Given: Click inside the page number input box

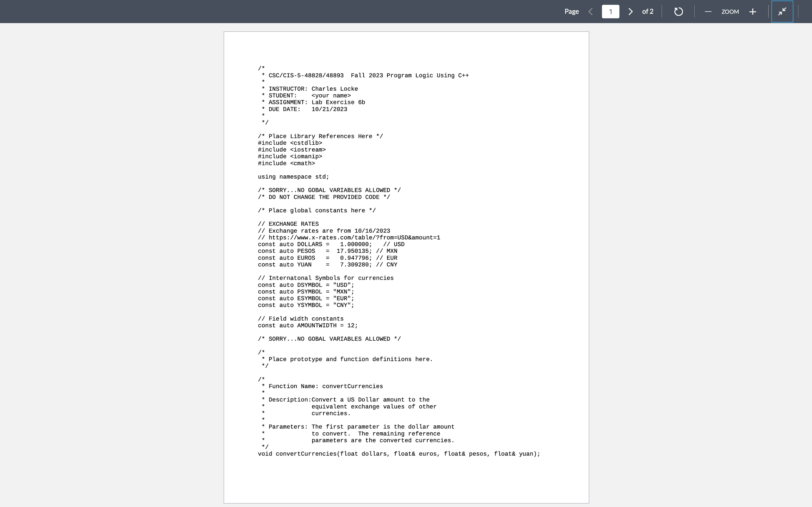Looking at the screenshot, I should tap(611, 11).
